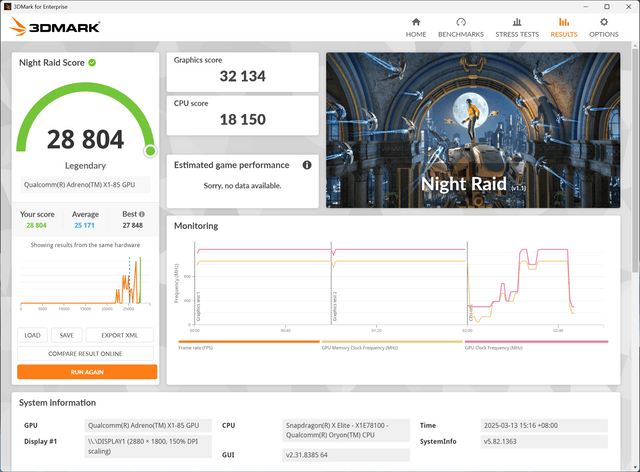640x472 pixels.
Task: Click the orange RUN AGAIN button
Action: pos(87,372)
